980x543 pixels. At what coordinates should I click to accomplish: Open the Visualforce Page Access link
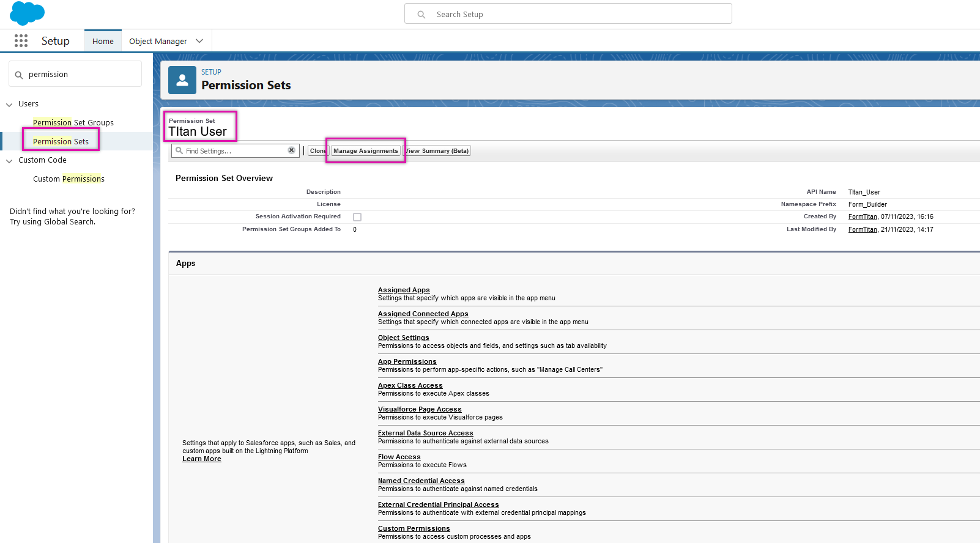(x=420, y=409)
